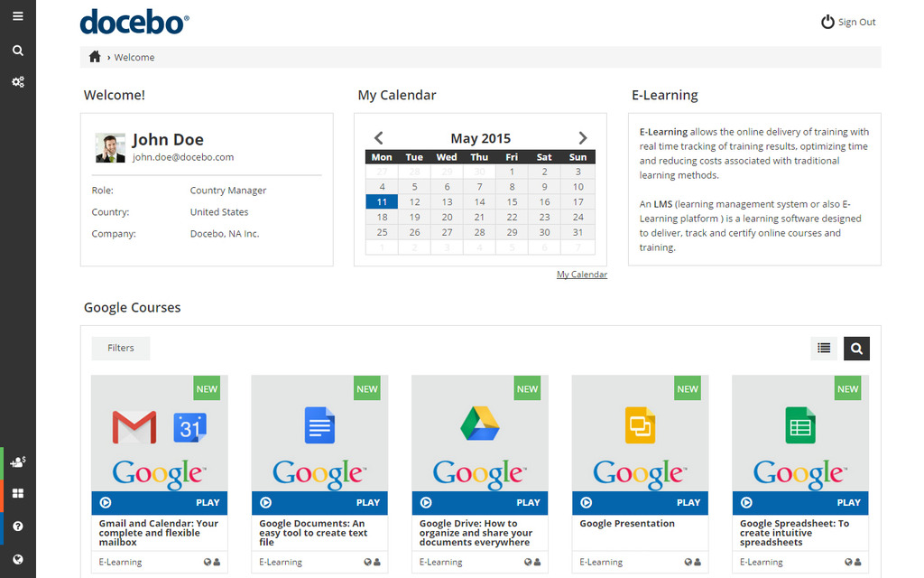The width and height of the screenshot is (924, 578).
Task: Open course search magnifier button
Action: (856, 348)
